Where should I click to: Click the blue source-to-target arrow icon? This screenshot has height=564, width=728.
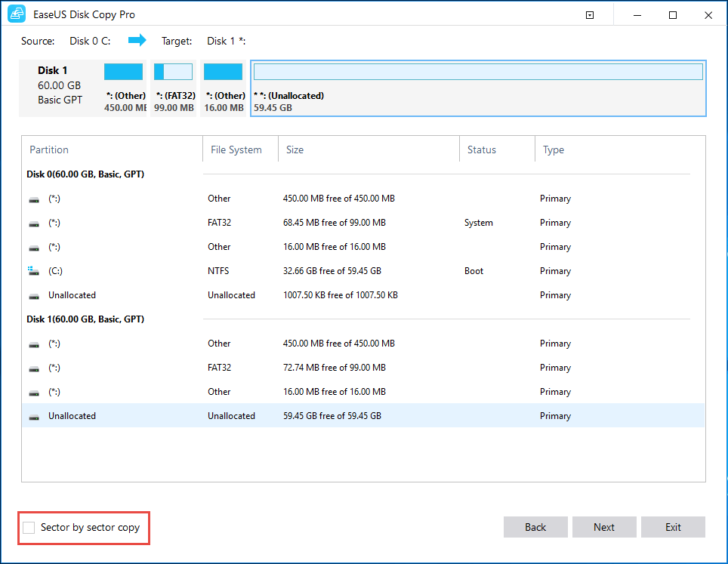point(137,40)
